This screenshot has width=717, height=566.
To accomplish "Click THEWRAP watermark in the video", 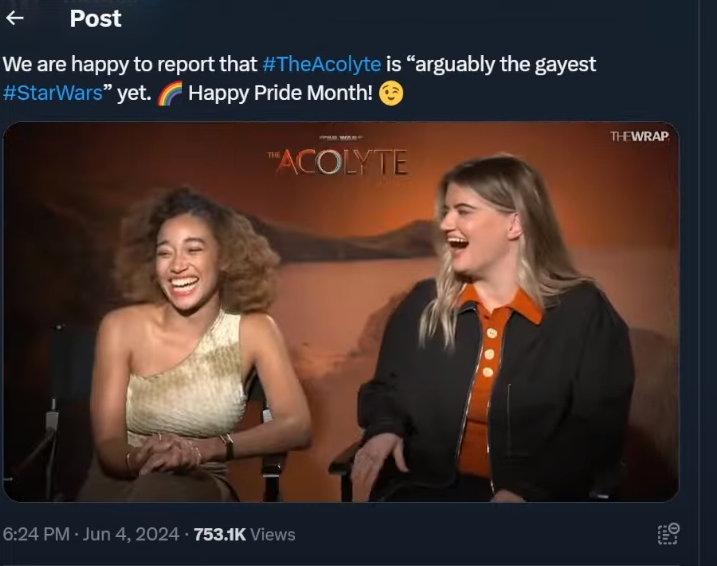I will coord(639,136).
